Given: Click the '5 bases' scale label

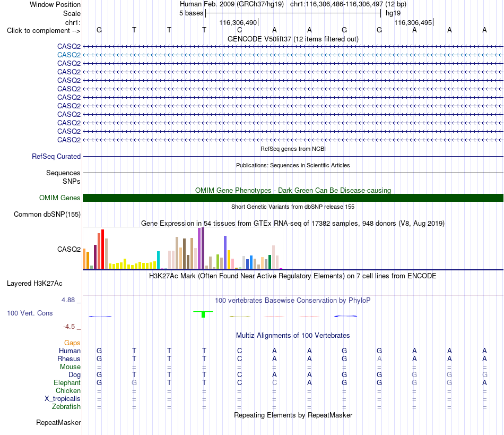Looking at the screenshot, I should click(x=191, y=13).
